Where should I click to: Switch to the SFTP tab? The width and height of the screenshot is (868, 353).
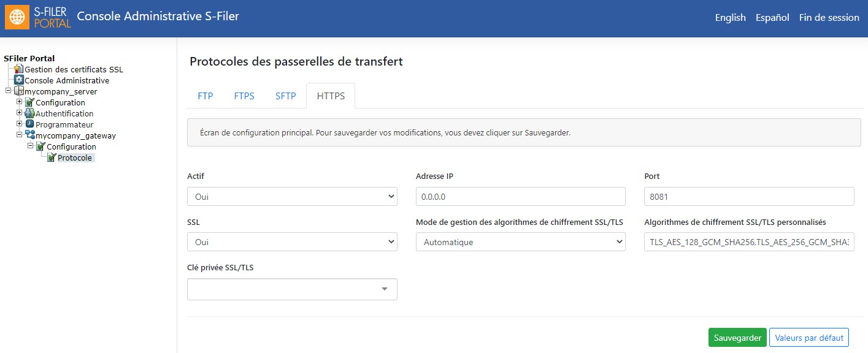pyautogui.click(x=286, y=96)
